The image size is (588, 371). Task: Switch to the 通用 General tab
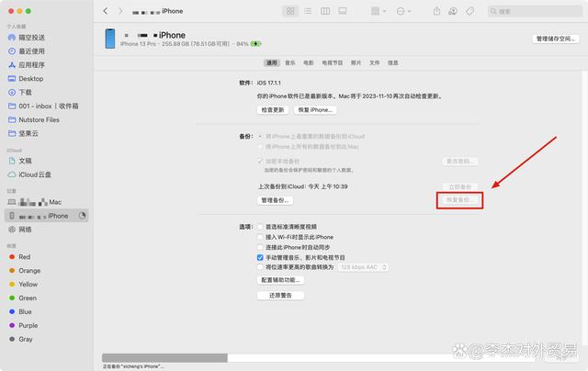click(x=272, y=62)
